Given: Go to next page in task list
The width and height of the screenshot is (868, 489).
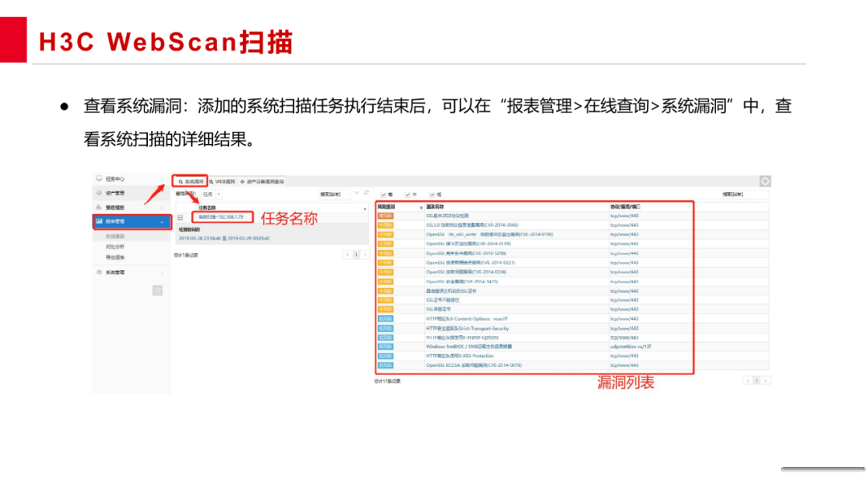Looking at the screenshot, I should [x=365, y=255].
